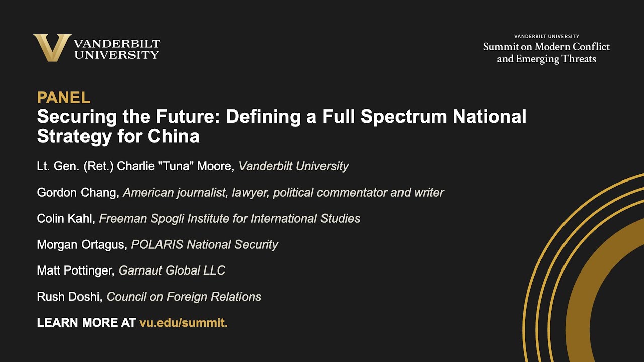The width and height of the screenshot is (644, 362).
Task: Click the Freeman Spogli Institute affiliation
Action: pyautogui.click(x=229, y=218)
